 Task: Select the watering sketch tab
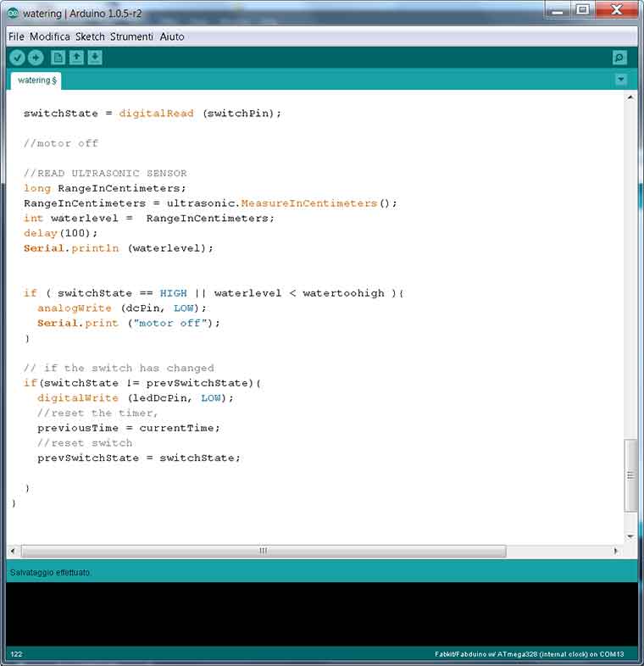coord(36,80)
